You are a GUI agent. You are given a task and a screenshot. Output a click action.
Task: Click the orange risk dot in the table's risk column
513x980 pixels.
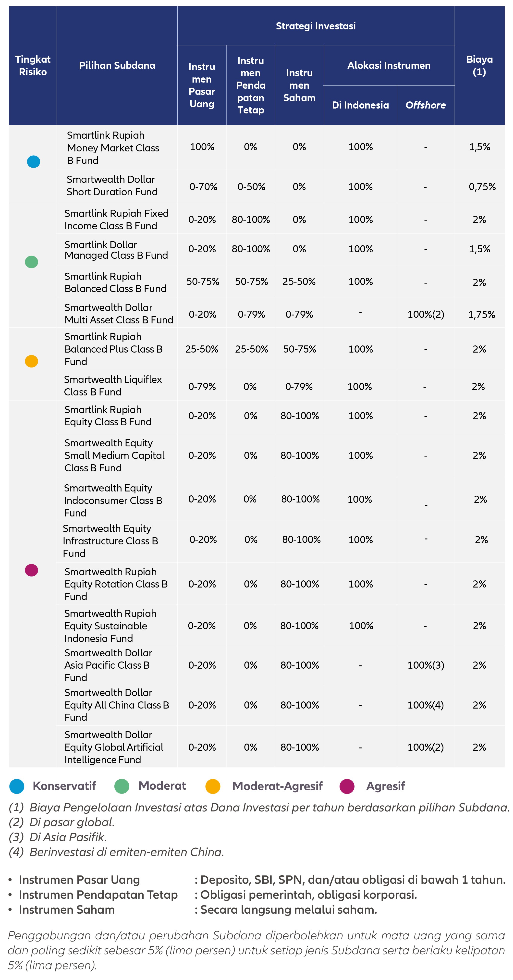click(x=32, y=361)
